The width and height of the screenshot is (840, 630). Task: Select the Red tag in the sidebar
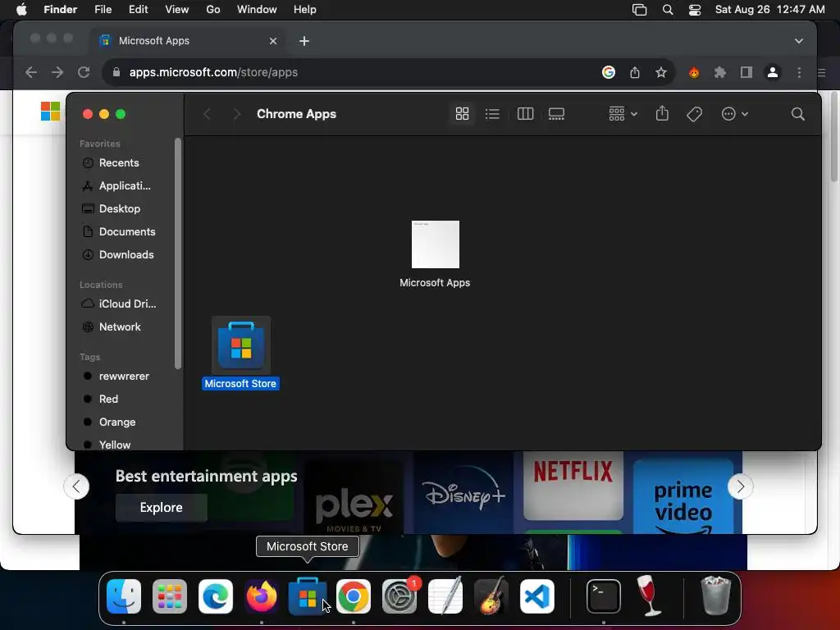point(107,399)
